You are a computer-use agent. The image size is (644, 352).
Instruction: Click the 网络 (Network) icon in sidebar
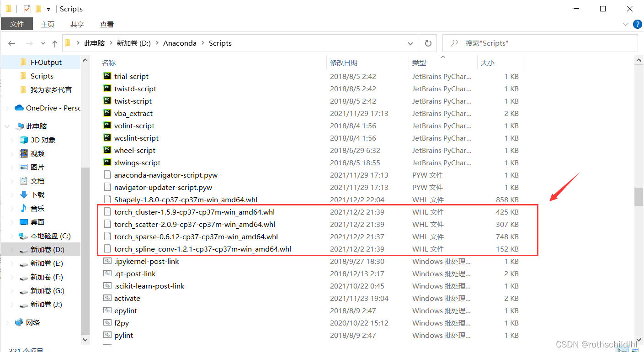coord(19,322)
